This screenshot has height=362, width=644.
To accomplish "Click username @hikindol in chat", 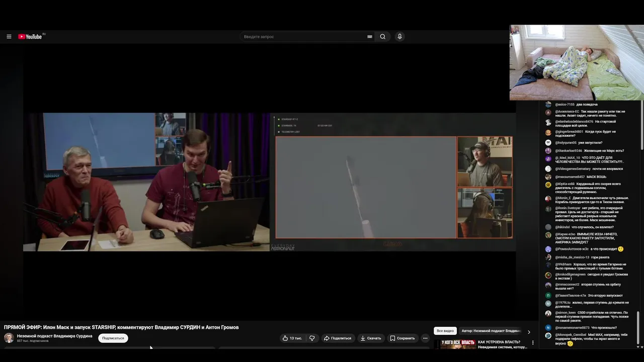I will tap(562, 227).
